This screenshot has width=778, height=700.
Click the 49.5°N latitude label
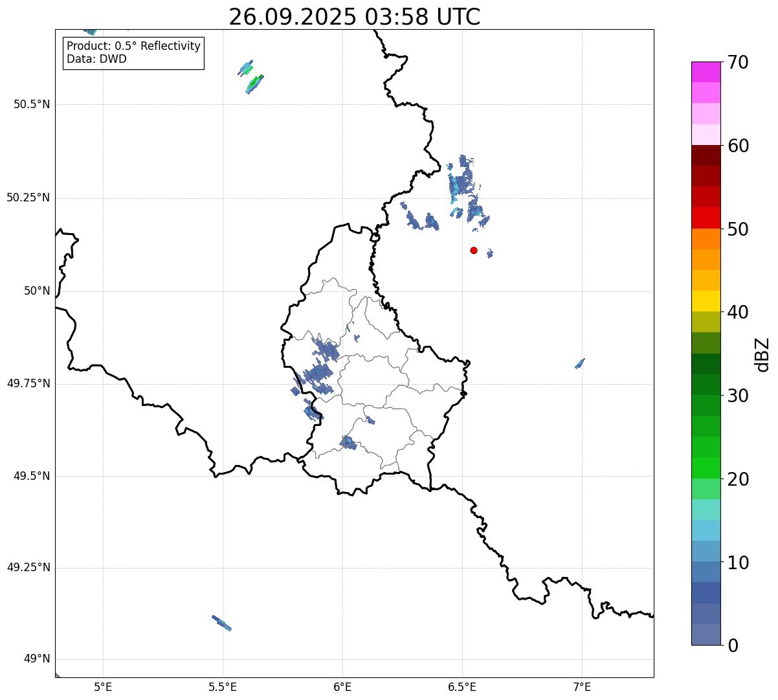pos(32,476)
